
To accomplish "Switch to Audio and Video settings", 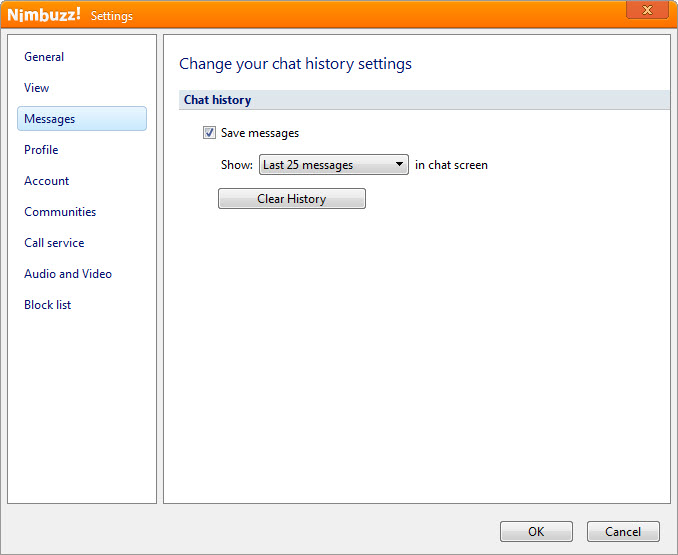I will point(68,274).
